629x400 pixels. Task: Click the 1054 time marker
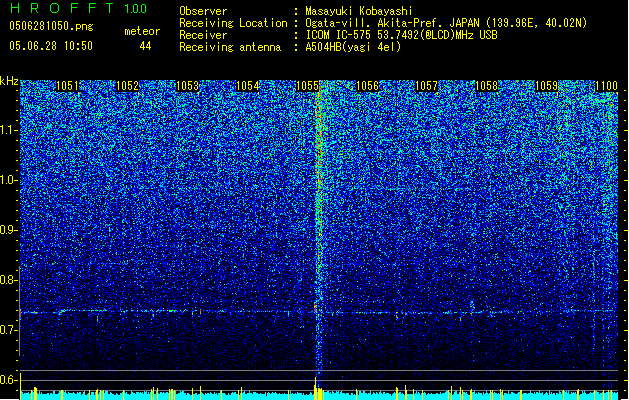248,86
